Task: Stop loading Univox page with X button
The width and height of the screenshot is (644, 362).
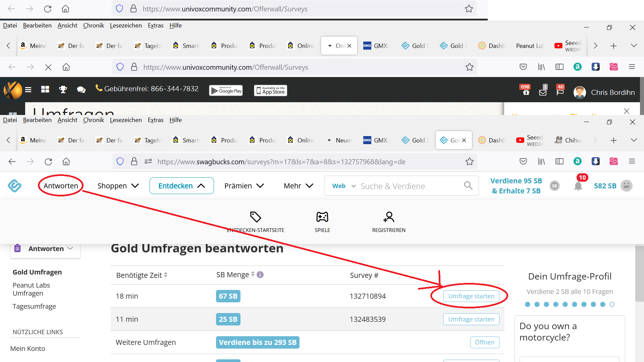Action: point(48,67)
